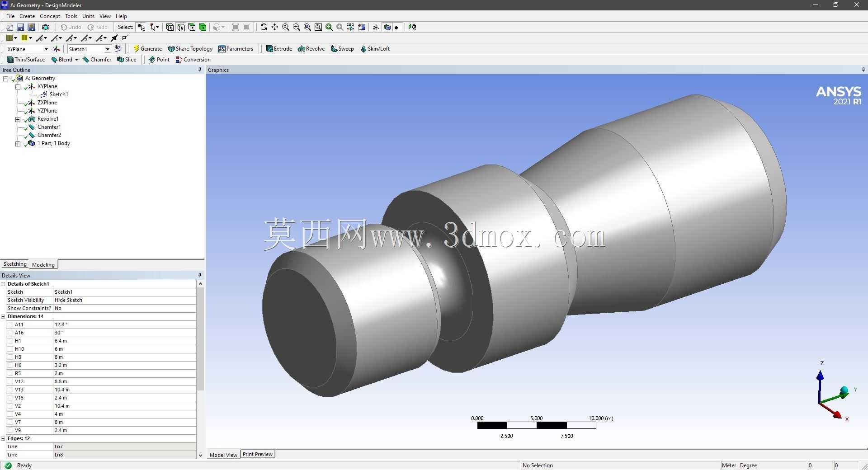Image resolution: width=868 pixels, height=470 pixels.
Task: Select Chamfer2 in the tree outline
Action: click(49, 135)
